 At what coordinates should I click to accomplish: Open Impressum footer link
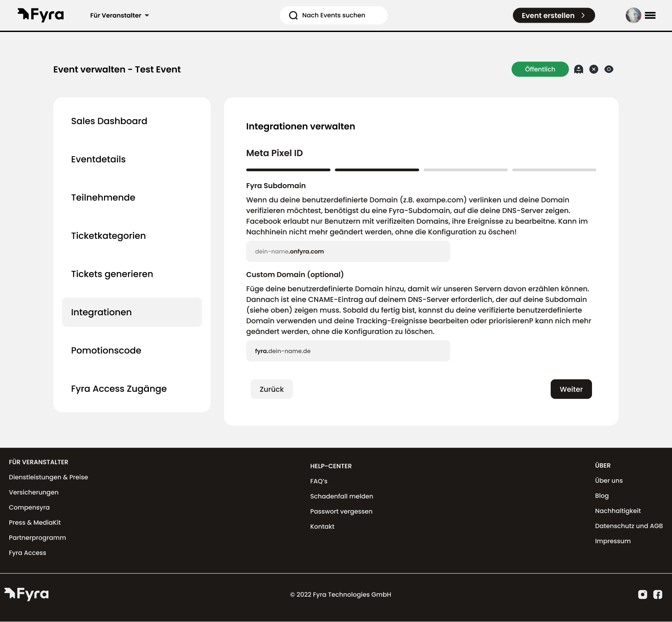click(x=613, y=541)
